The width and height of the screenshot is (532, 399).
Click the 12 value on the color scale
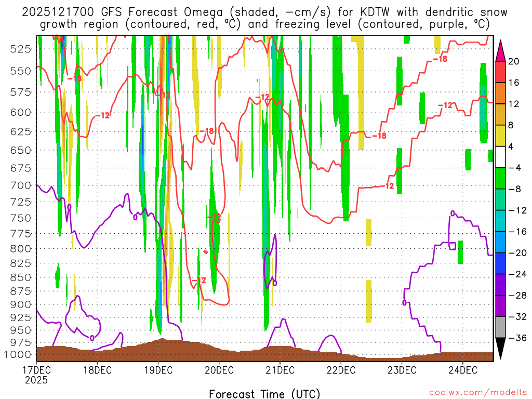[x=514, y=104]
